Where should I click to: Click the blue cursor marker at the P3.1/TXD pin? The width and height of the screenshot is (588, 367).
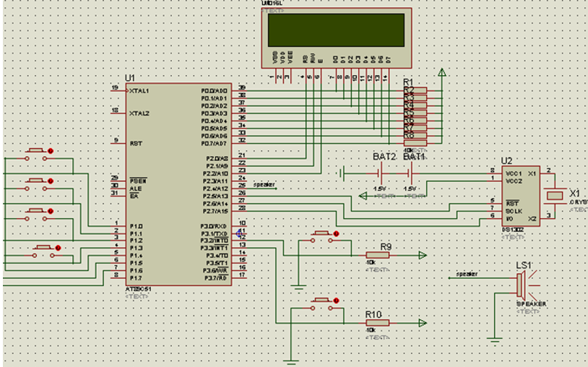238,233
